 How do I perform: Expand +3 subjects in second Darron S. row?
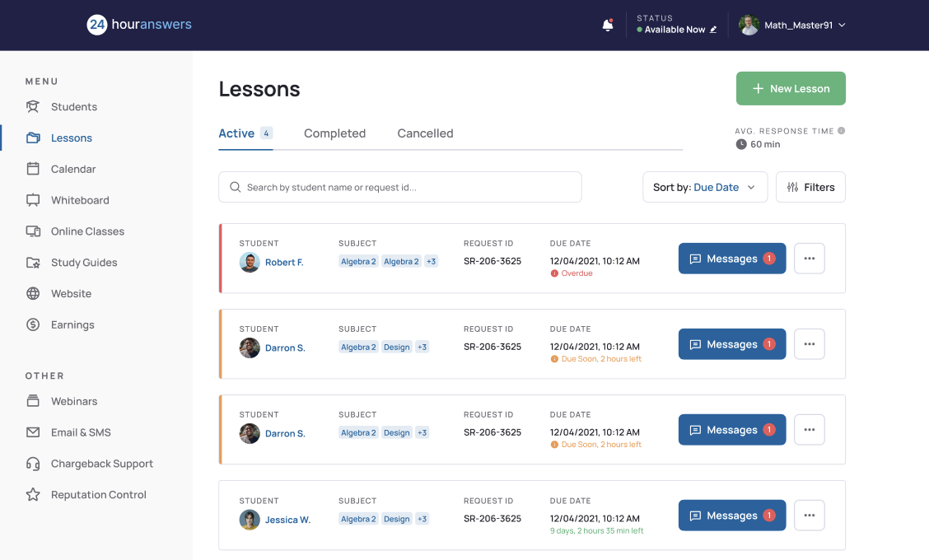point(422,432)
